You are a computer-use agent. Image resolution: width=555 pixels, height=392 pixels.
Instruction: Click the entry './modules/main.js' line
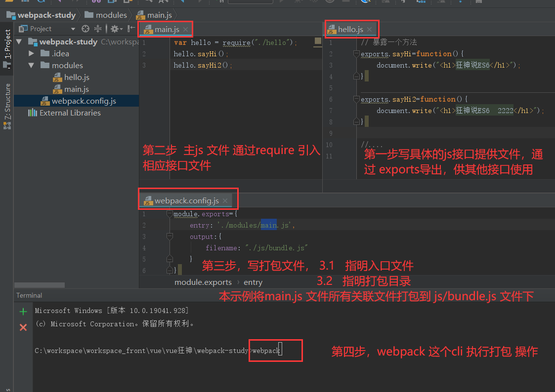pyautogui.click(x=243, y=225)
